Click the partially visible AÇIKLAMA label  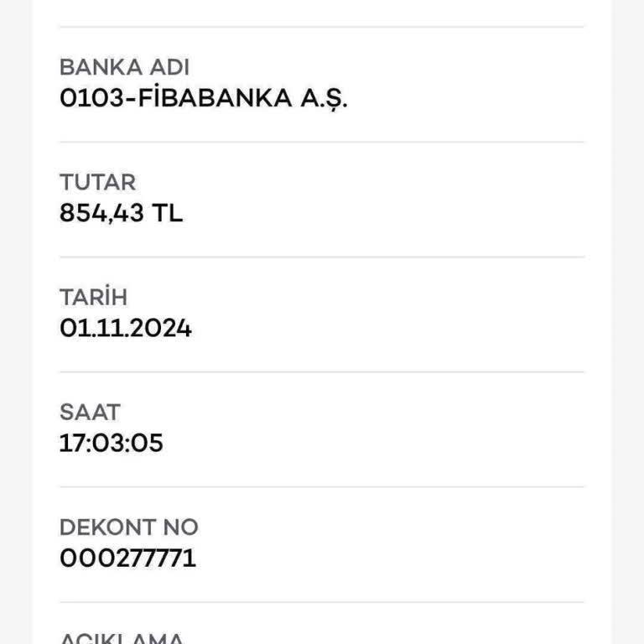(122, 637)
